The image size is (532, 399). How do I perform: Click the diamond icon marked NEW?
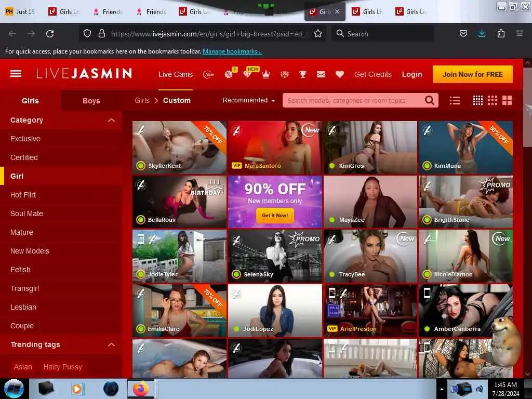[x=248, y=74]
